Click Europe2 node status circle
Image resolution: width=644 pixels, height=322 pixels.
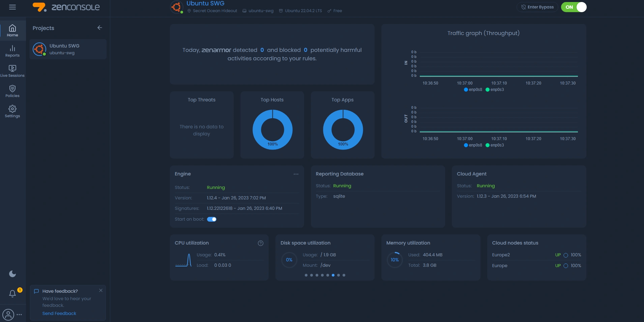[566, 255]
